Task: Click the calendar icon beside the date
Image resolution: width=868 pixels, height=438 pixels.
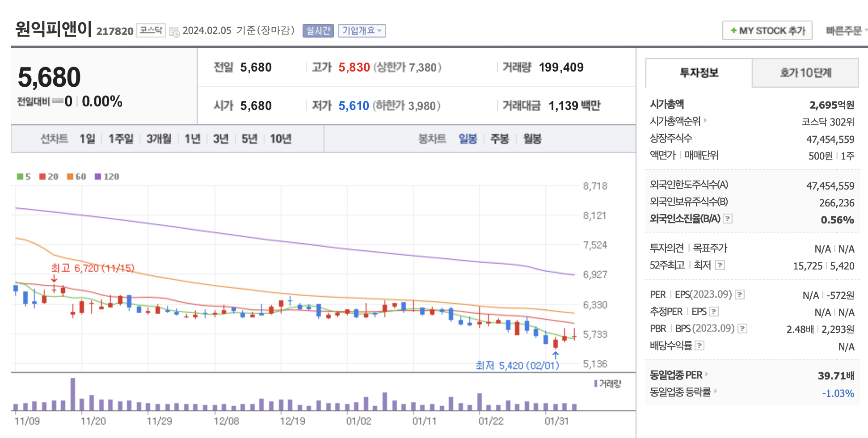Action: tap(175, 31)
